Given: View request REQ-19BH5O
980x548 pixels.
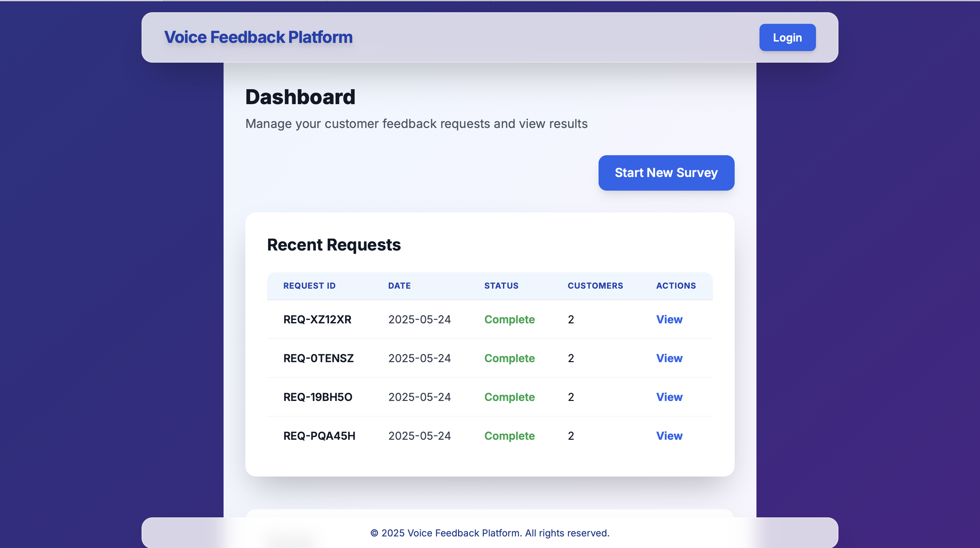Looking at the screenshot, I should (669, 397).
